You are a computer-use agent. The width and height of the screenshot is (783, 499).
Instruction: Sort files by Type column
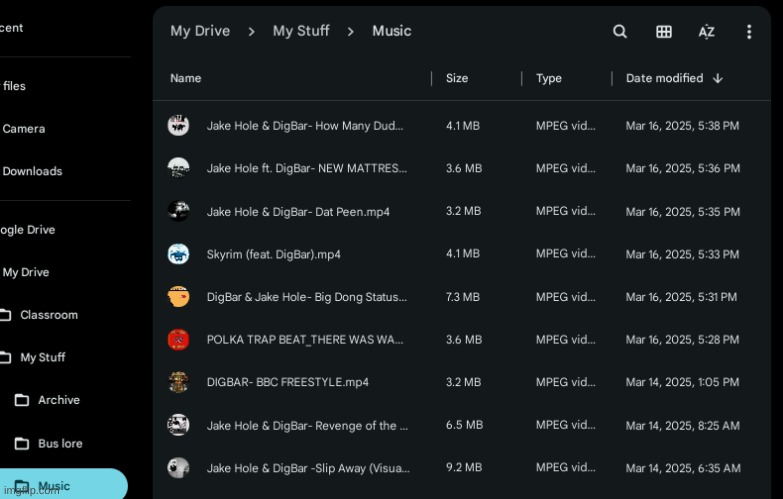tap(549, 78)
